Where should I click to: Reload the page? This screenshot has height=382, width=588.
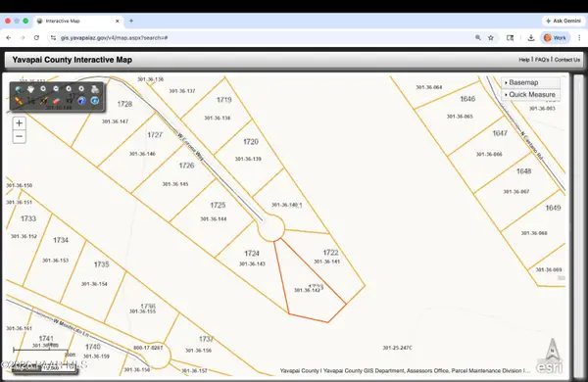[36, 38]
